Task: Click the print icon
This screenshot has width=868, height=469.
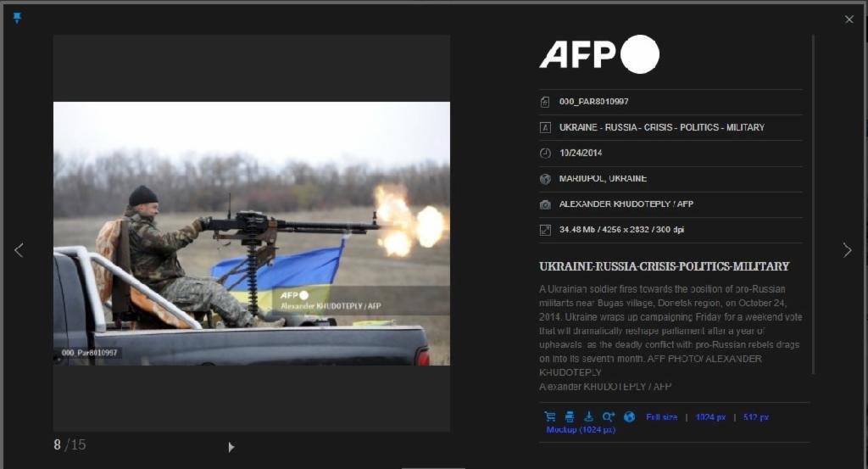Action: (x=570, y=416)
